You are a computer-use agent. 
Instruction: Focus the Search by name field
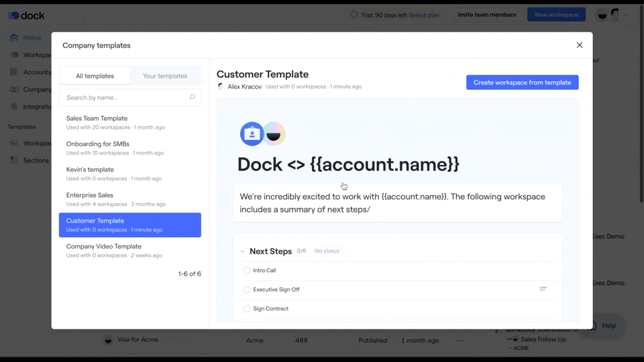pyautogui.click(x=129, y=98)
